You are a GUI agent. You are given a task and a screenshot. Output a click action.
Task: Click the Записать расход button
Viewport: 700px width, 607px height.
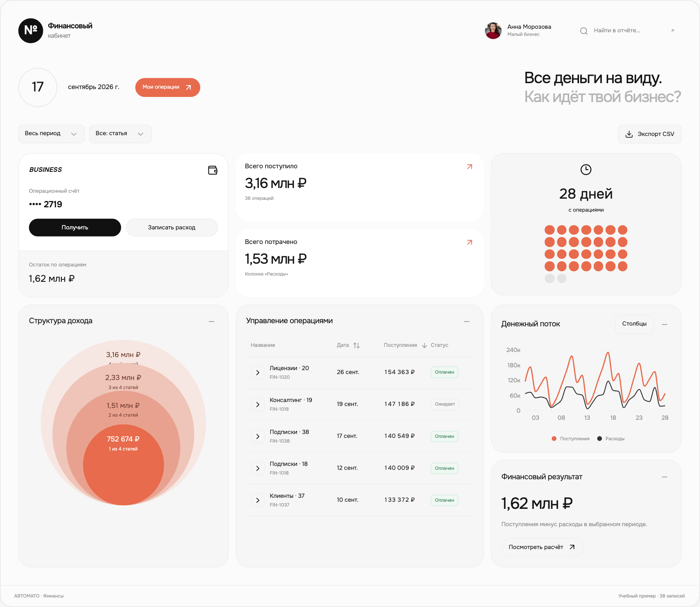click(172, 227)
